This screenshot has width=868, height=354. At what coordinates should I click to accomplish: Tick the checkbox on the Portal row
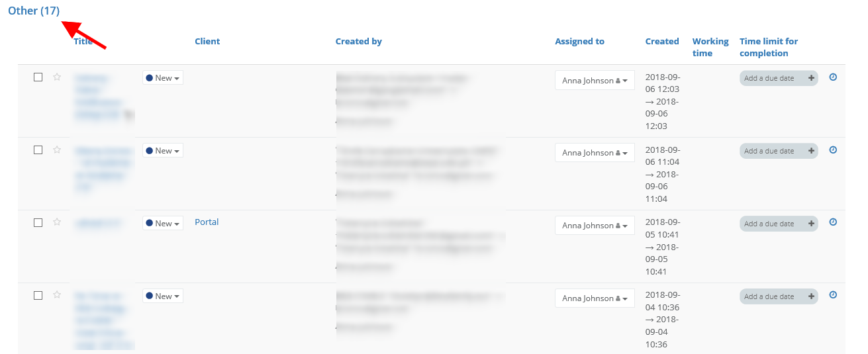coord(38,223)
